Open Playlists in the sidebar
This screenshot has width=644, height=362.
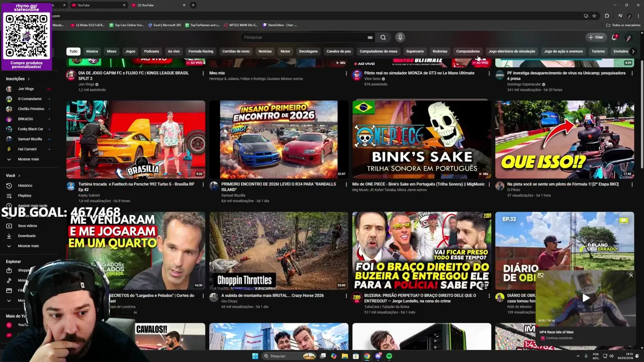[x=25, y=196]
